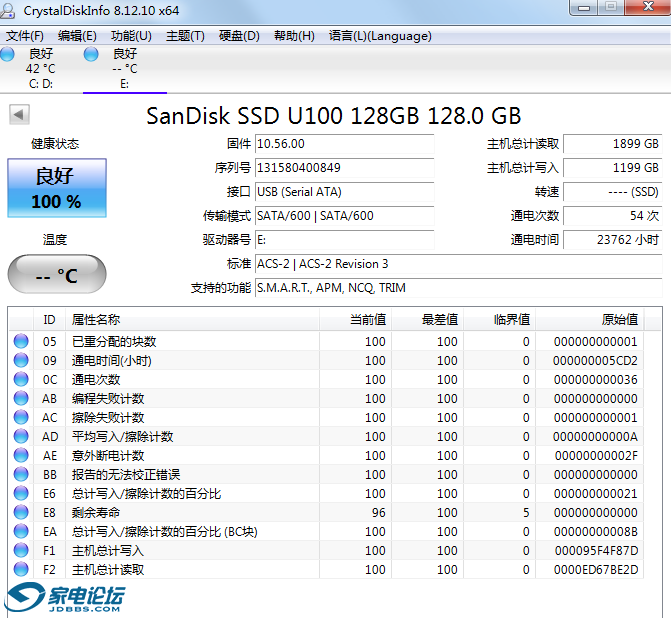Click status orb for attribute AB

(21, 398)
